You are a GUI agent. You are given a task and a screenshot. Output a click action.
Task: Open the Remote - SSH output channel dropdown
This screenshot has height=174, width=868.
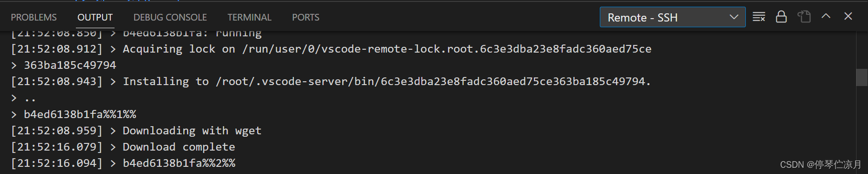click(x=672, y=17)
